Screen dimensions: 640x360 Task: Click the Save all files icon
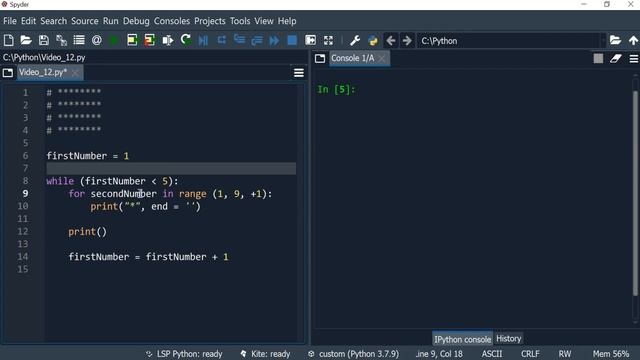tap(61, 40)
